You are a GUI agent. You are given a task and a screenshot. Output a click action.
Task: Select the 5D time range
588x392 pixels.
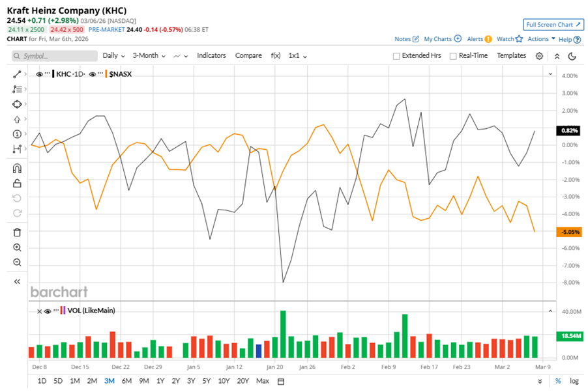pos(58,381)
